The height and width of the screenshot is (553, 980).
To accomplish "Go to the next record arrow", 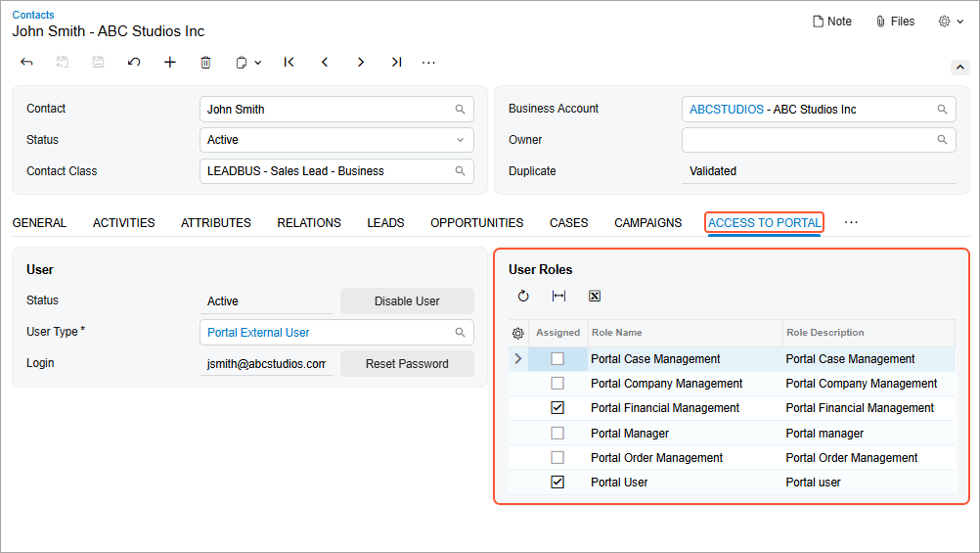I will coord(360,63).
